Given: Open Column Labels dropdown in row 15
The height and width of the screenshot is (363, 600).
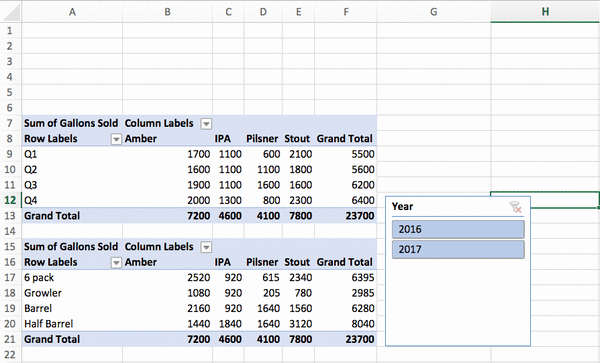Looking at the screenshot, I should pyautogui.click(x=206, y=247).
